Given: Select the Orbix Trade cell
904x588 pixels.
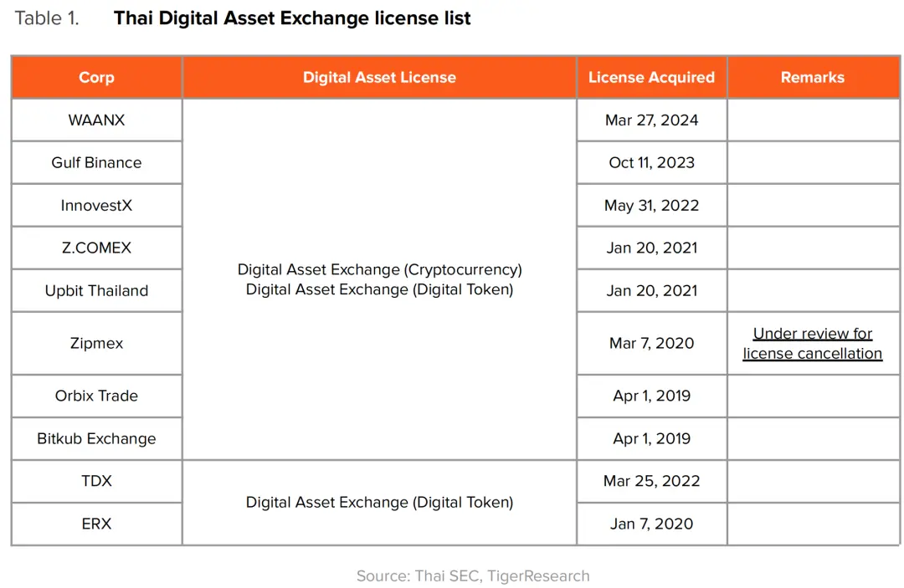Looking at the screenshot, I should (x=97, y=396).
